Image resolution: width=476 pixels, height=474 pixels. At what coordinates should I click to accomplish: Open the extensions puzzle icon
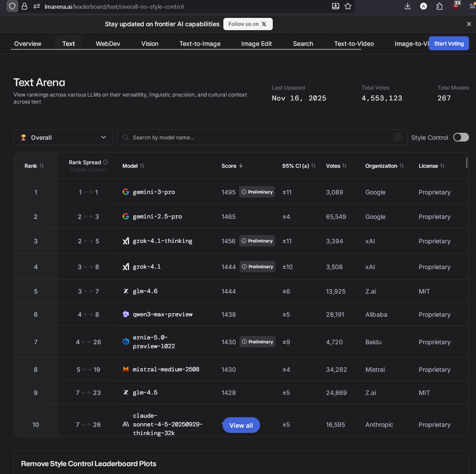click(439, 6)
